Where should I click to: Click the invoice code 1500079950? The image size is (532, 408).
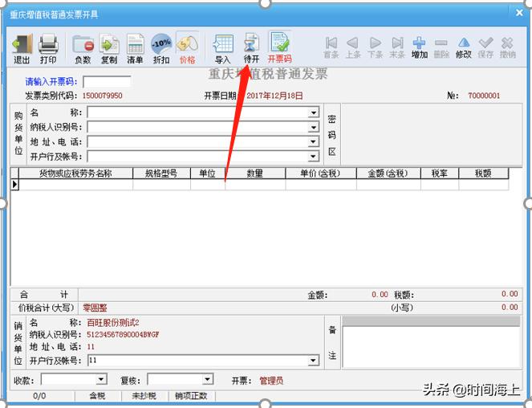[x=103, y=96]
